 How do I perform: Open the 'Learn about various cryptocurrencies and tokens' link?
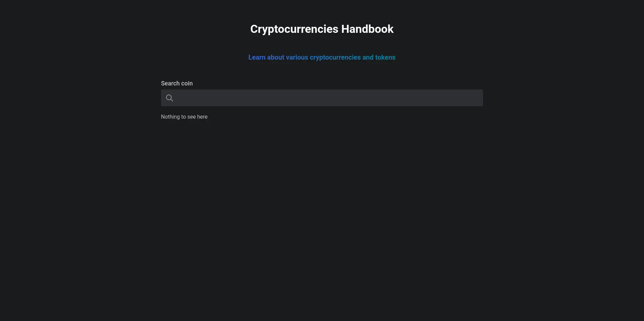(x=322, y=57)
